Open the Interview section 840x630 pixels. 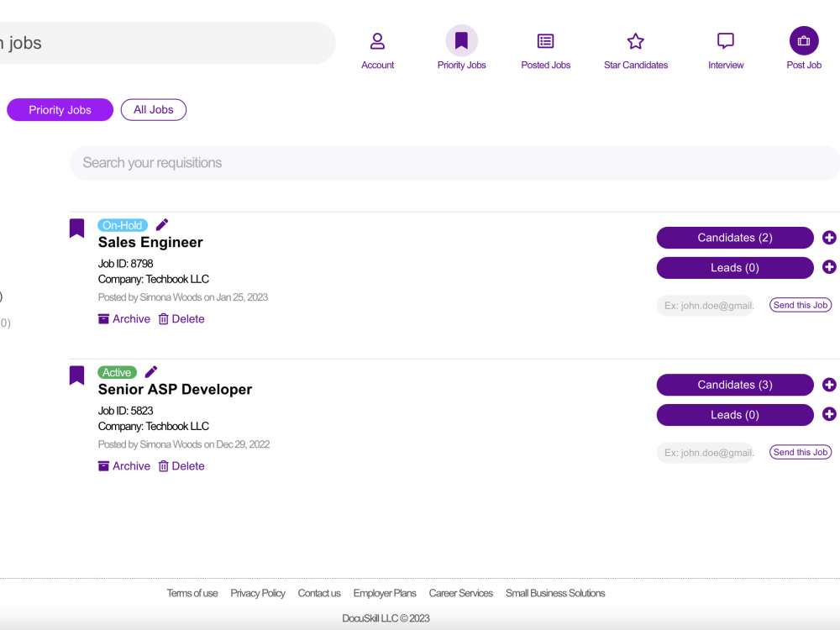(725, 39)
